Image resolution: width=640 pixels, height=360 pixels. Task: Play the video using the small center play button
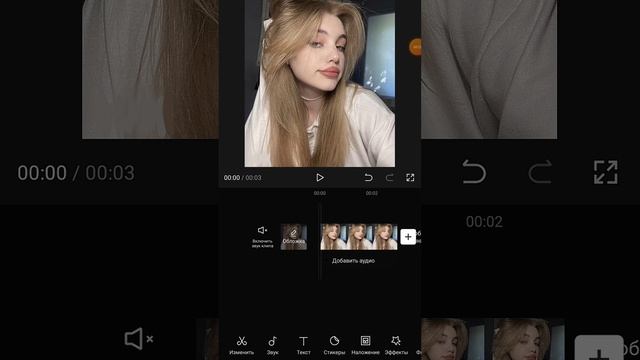click(320, 178)
